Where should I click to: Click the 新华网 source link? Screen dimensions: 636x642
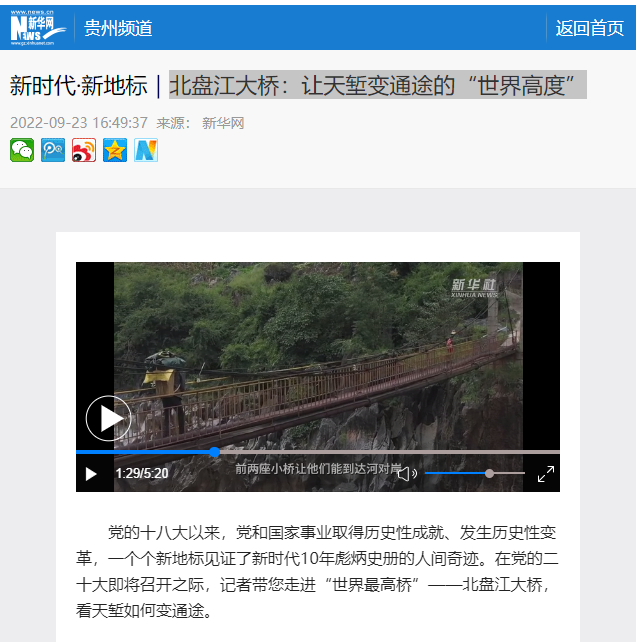223,123
